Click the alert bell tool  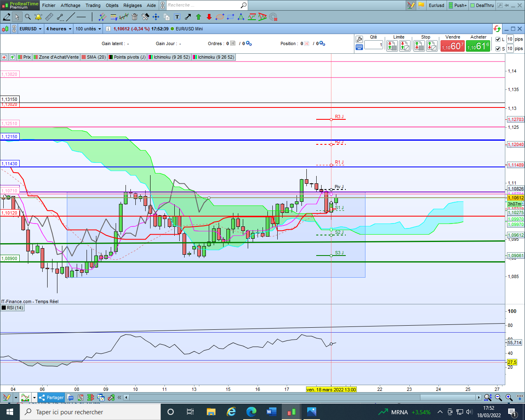38,17
